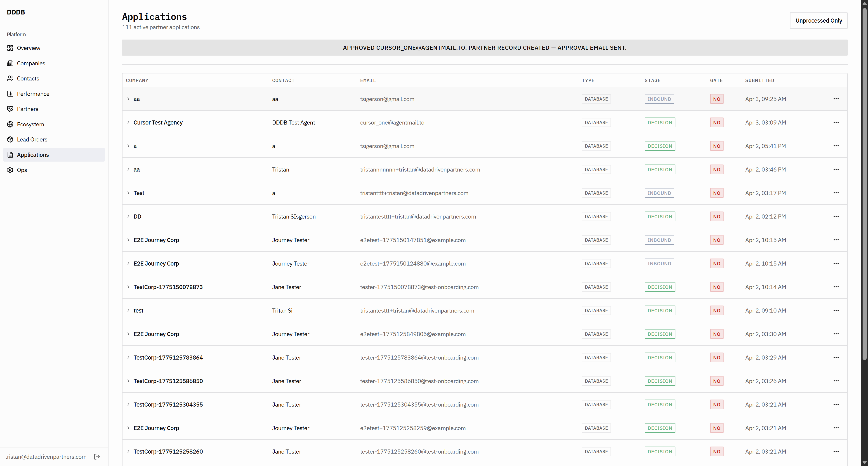Expand the DD application row chevron
This screenshot has height=466, width=868.
128,216
